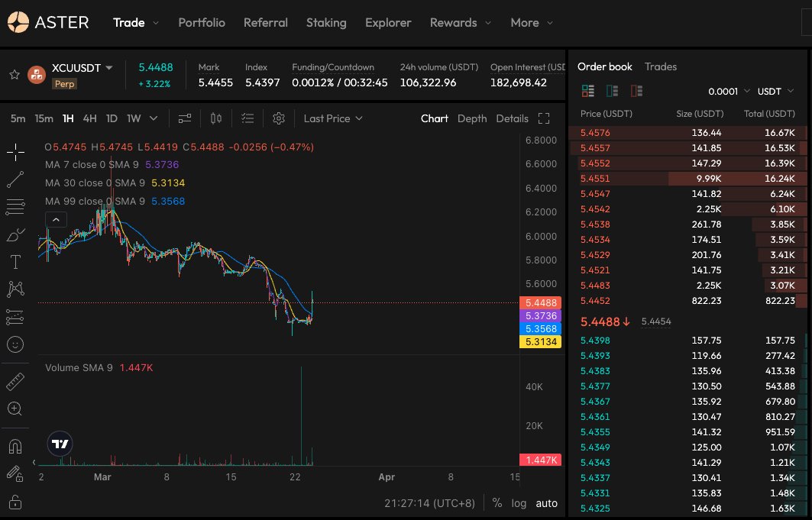
Task: Select the brush drawing tool
Action: (15, 234)
